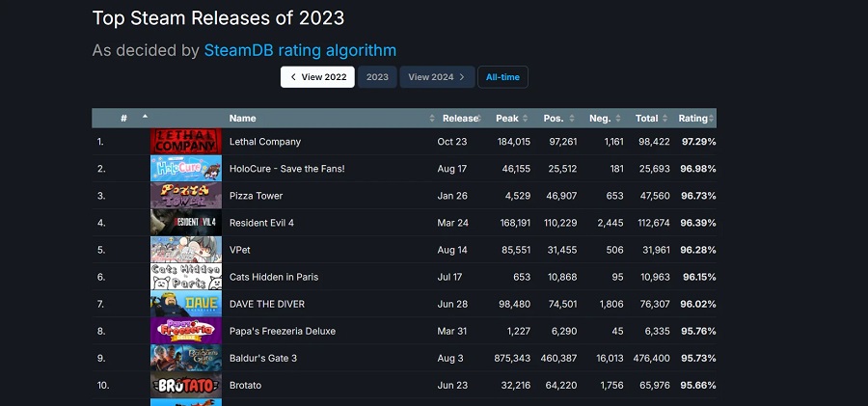Open the Resident Evil 4 name link
Image resolution: width=868 pixels, height=406 pixels.
pyautogui.click(x=261, y=223)
